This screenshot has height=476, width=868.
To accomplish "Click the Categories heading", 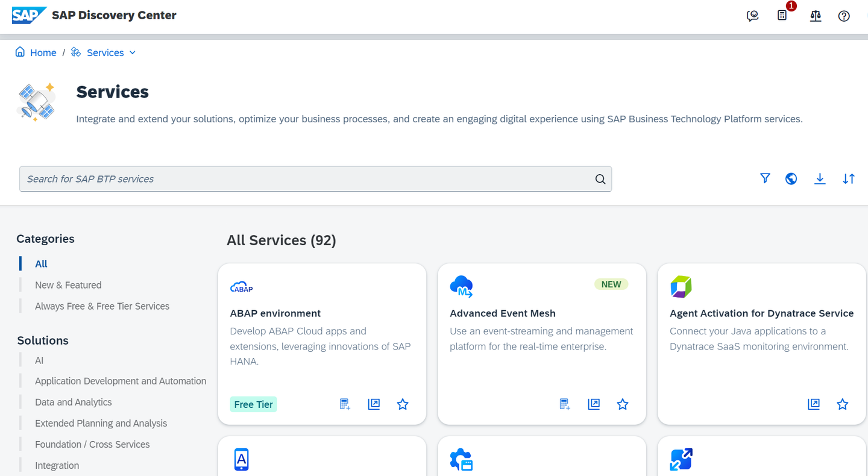I will 45,239.
